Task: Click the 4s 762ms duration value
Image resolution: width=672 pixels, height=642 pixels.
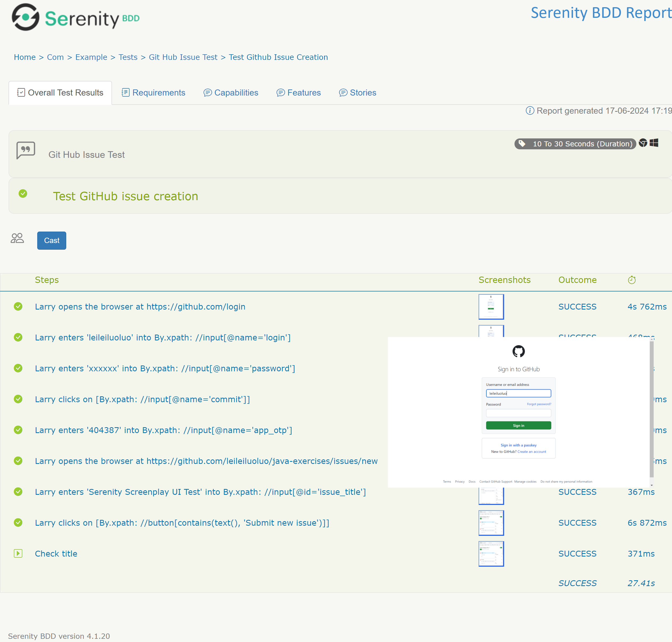Action: point(647,307)
